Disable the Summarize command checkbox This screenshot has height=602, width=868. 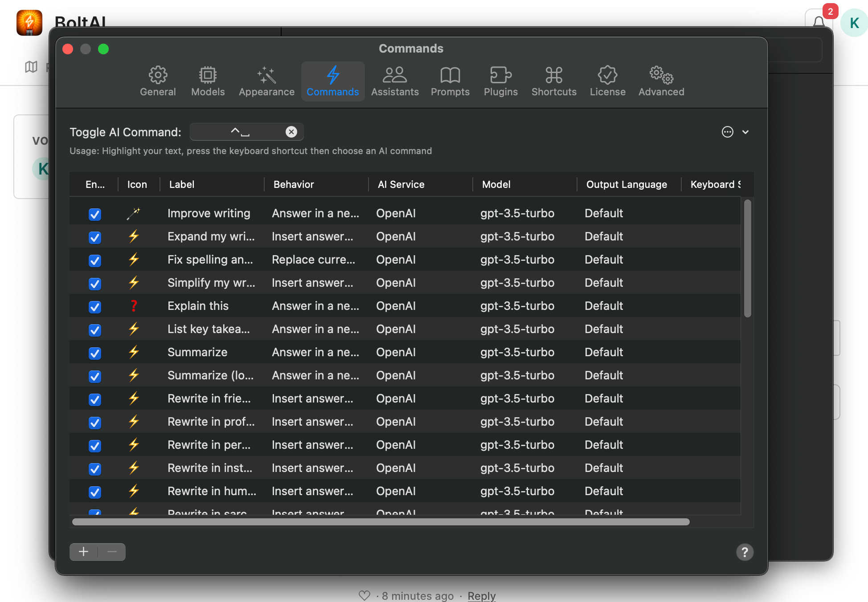point(95,353)
